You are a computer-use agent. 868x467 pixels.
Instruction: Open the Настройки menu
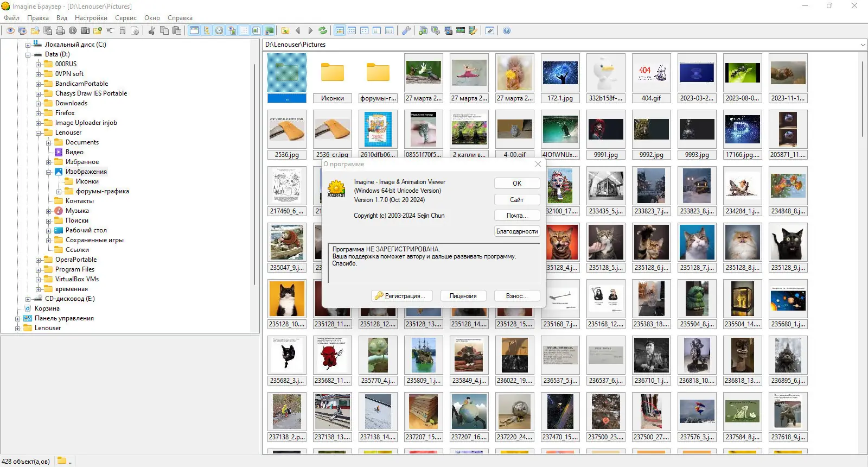click(x=91, y=18)
